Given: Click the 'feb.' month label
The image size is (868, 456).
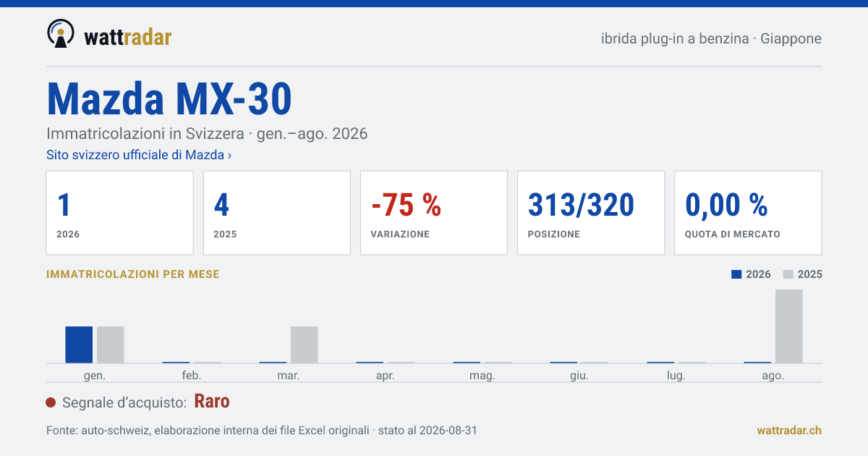Looking at the screenshot, I should 192,376.
